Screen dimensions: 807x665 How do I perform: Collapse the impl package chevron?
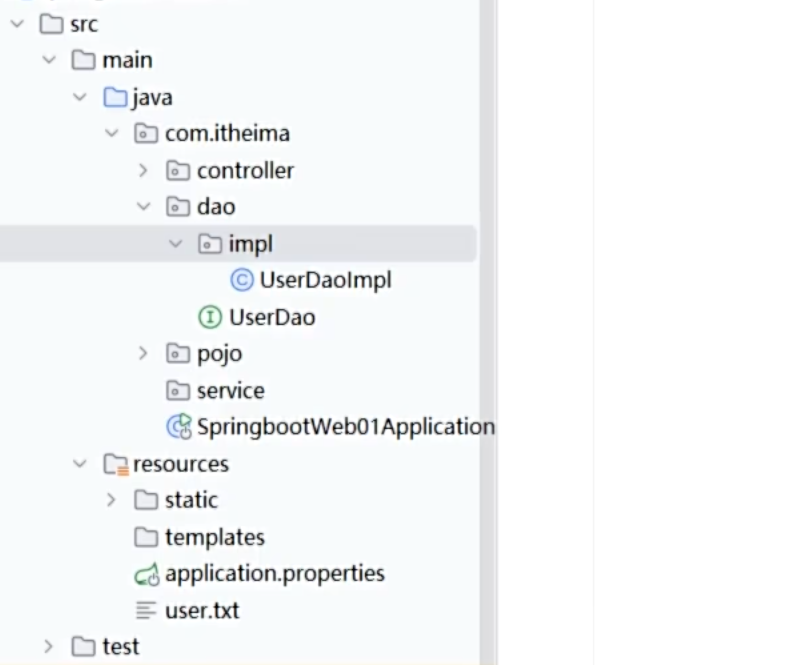176,244
